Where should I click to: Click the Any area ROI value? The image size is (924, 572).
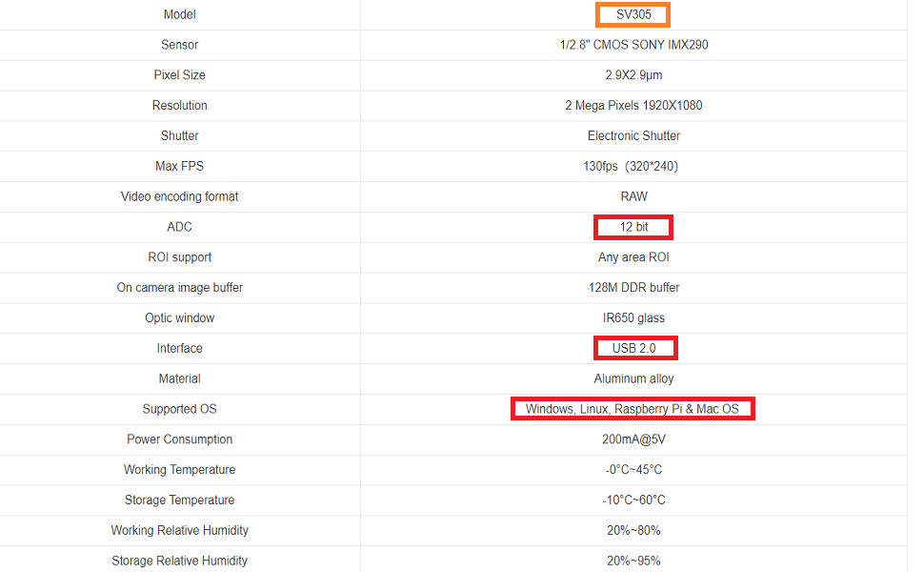[633, 257]
